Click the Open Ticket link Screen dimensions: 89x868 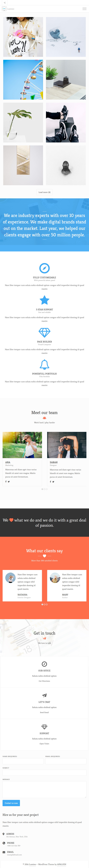tap(44, 744)
